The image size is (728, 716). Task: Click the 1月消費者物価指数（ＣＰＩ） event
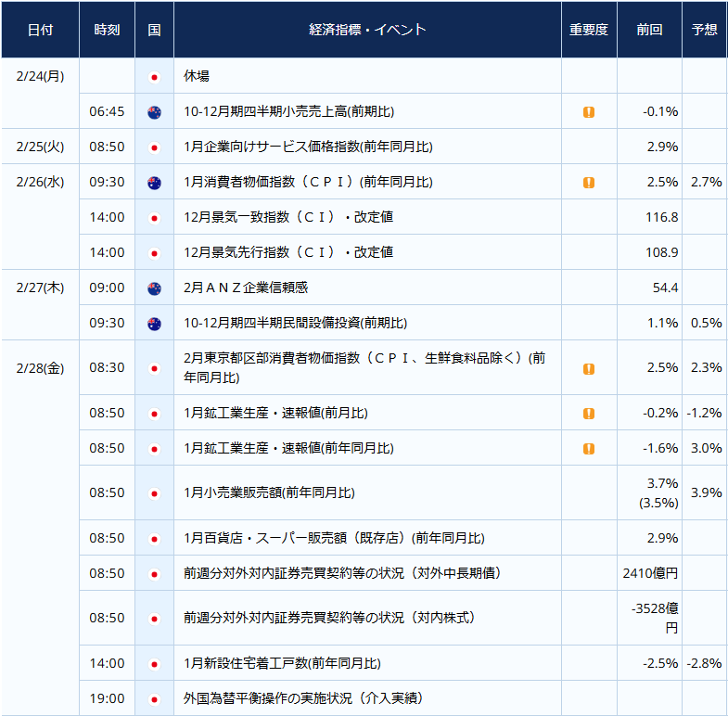coord(308,182)
